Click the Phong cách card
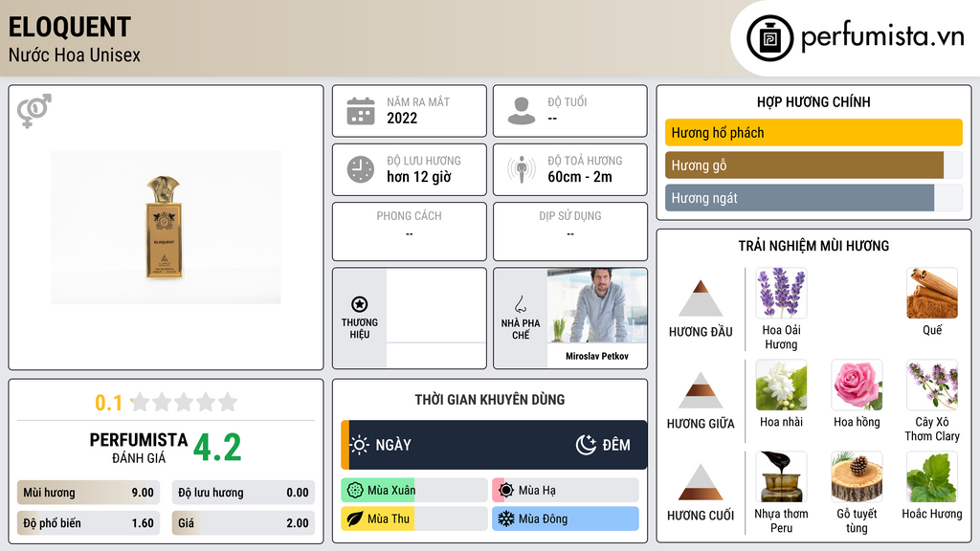The height and width of the screenshot is (551, 980). (x=410, y=231)
